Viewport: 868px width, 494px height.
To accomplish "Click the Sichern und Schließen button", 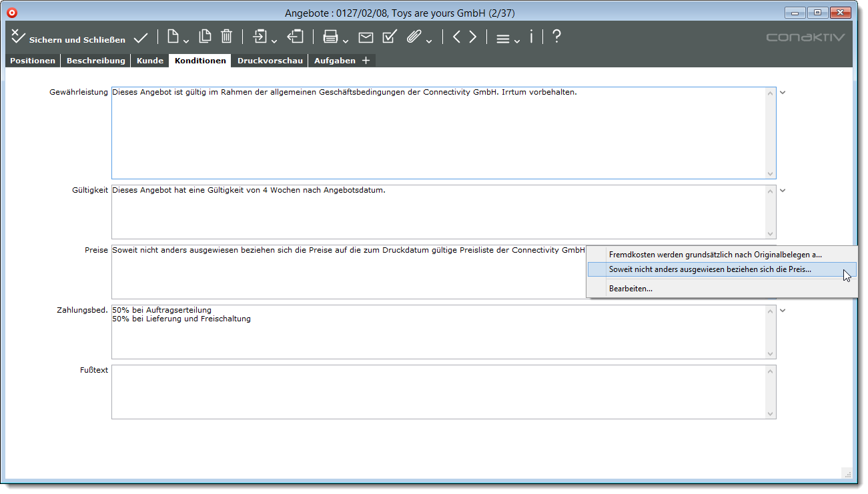I will [68, 39].
